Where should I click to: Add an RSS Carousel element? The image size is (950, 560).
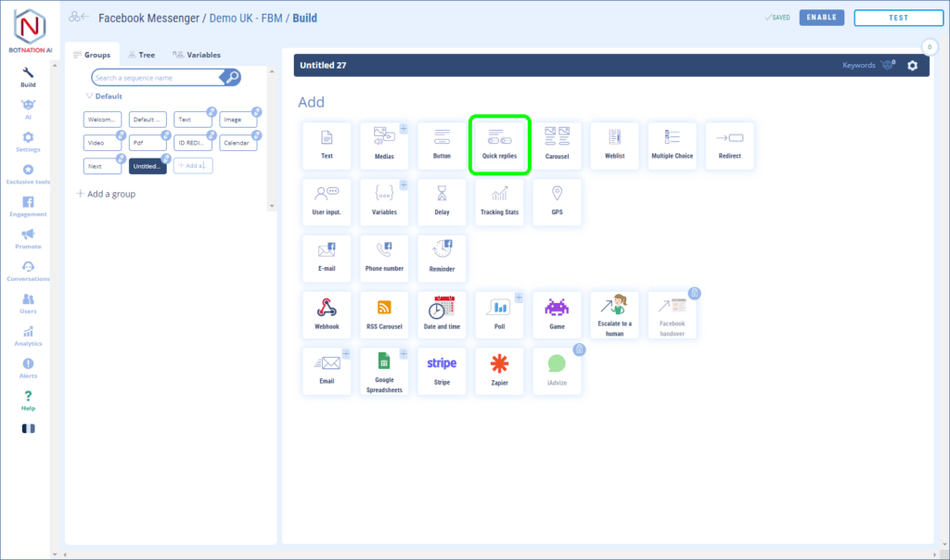[384, 315]
